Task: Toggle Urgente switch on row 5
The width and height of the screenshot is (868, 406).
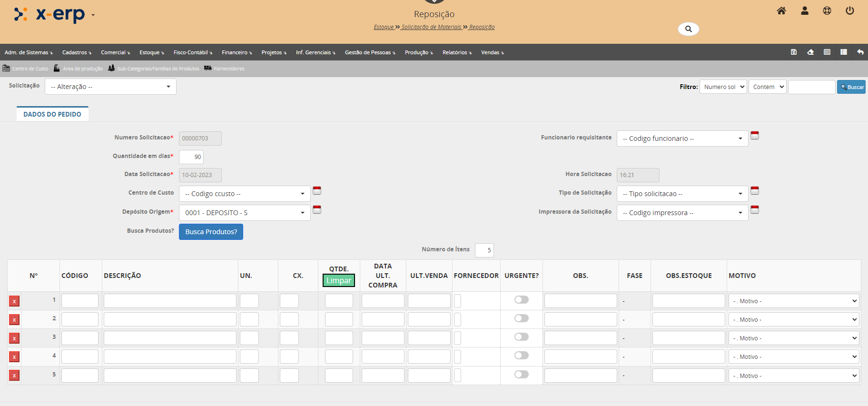Action: 522,375
